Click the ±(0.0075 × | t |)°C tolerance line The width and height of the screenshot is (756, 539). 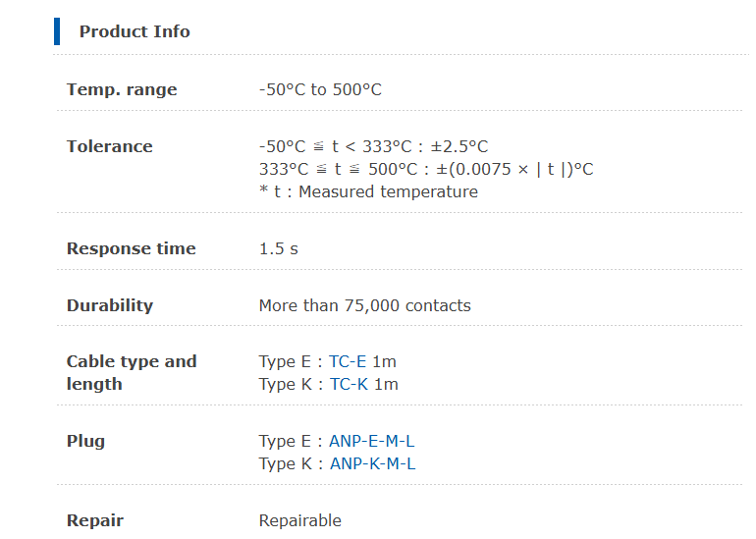point(426,169)
